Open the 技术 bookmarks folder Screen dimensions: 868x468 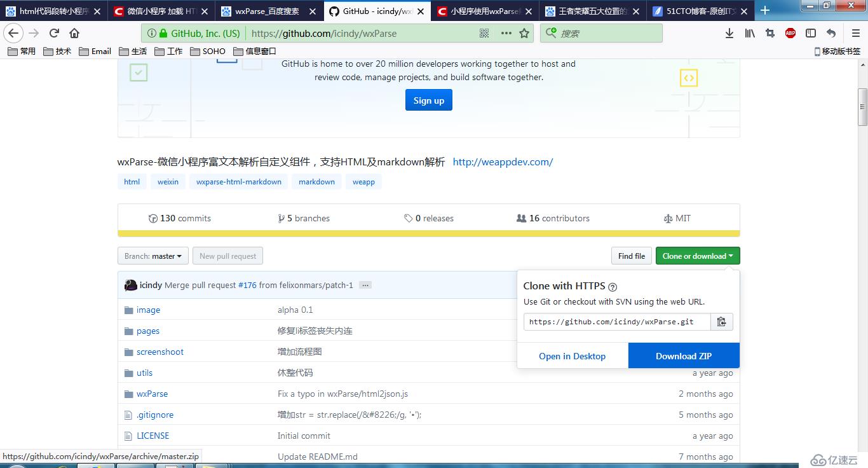pos(57,52)
